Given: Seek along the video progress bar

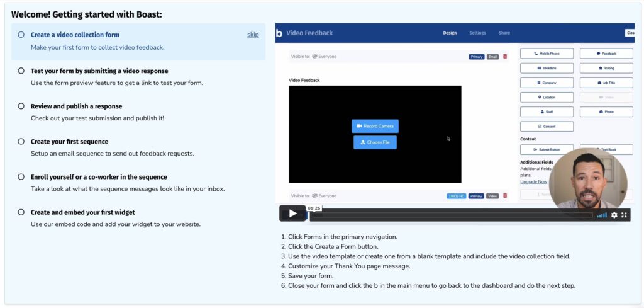Looking at the screenshot, I should 453,215.
